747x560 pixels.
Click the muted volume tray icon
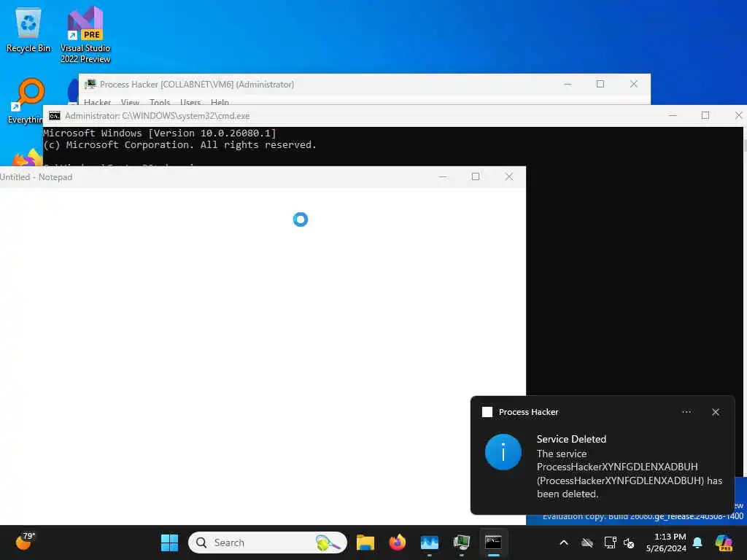tap(629, 542)
